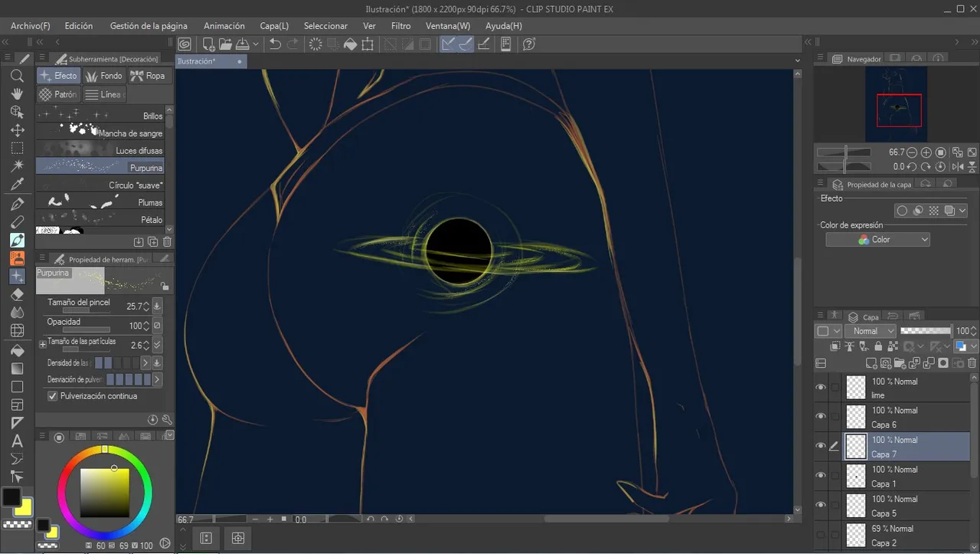Open the canvas tab list dropdown
The height and width of the screenshot is (554, 980).
pyautogui.click(x=797, y=61)
